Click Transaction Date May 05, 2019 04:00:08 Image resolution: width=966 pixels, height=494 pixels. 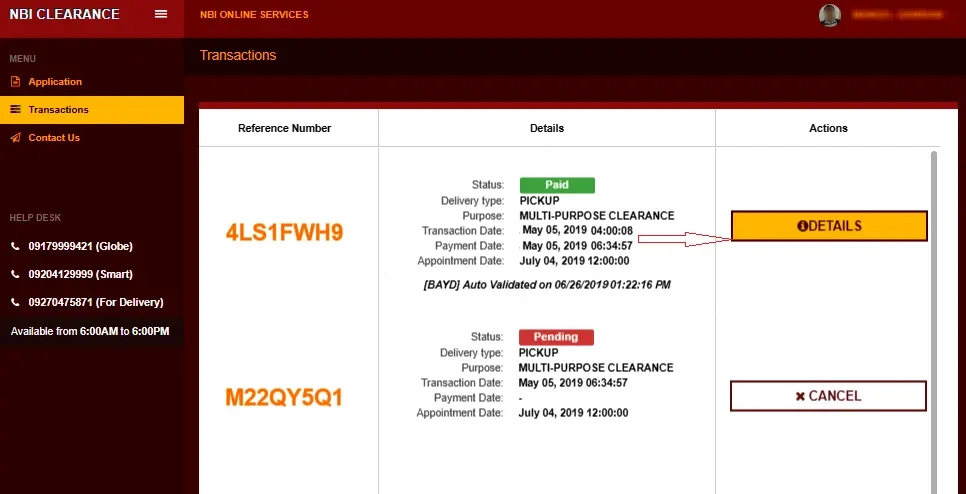pyautogui.click(x=577, y=231)
